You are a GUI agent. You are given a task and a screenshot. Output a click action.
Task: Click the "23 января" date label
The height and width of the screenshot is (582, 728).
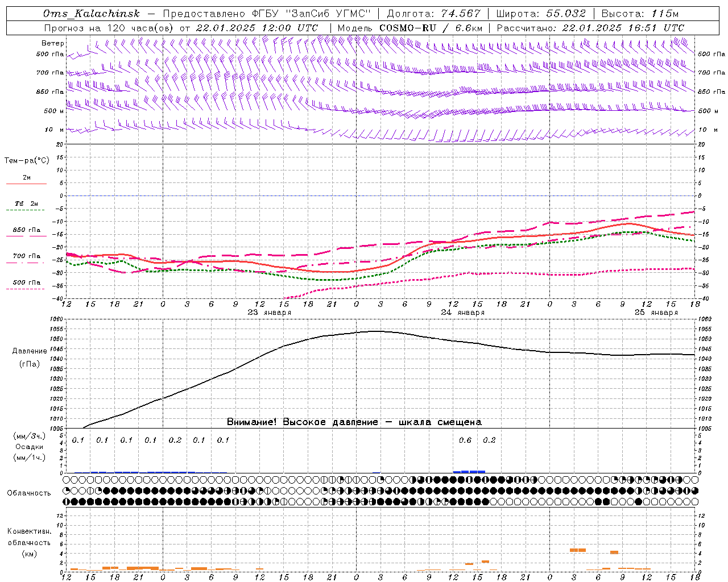(270, 313)
